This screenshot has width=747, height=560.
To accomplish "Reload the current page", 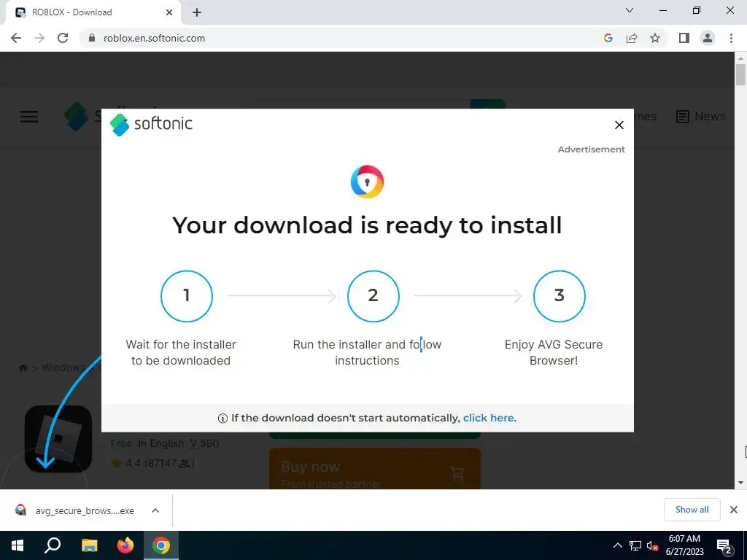I will tap(63, 38).
